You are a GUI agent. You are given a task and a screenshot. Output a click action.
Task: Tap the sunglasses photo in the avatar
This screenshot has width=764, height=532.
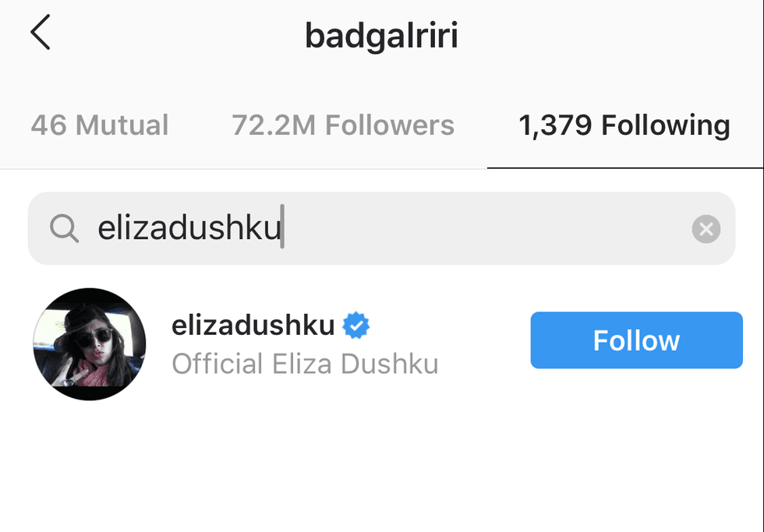(x=89, y=344)
